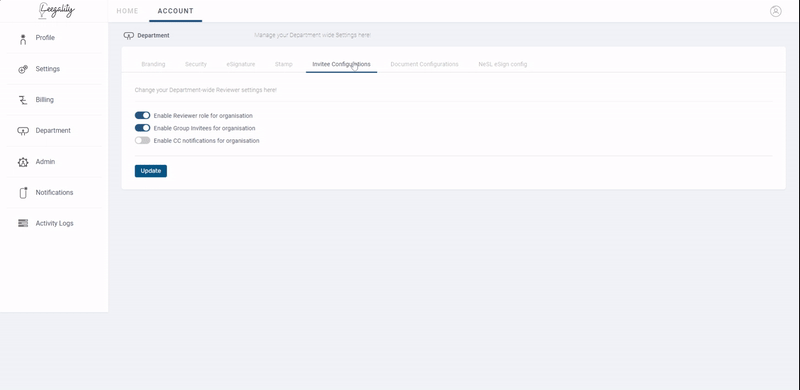Open the Stamp tab
The width and height of the screenshot is (800, 390).
point(284,64)
